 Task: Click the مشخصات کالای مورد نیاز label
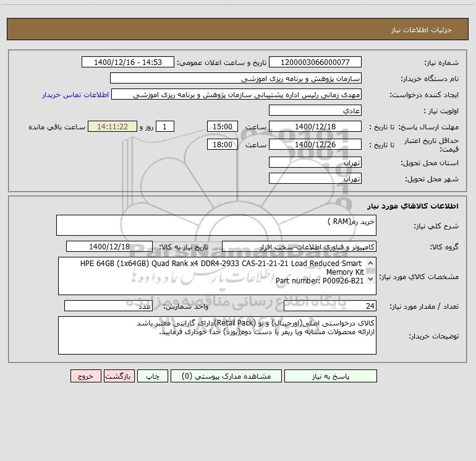point(419,277)
